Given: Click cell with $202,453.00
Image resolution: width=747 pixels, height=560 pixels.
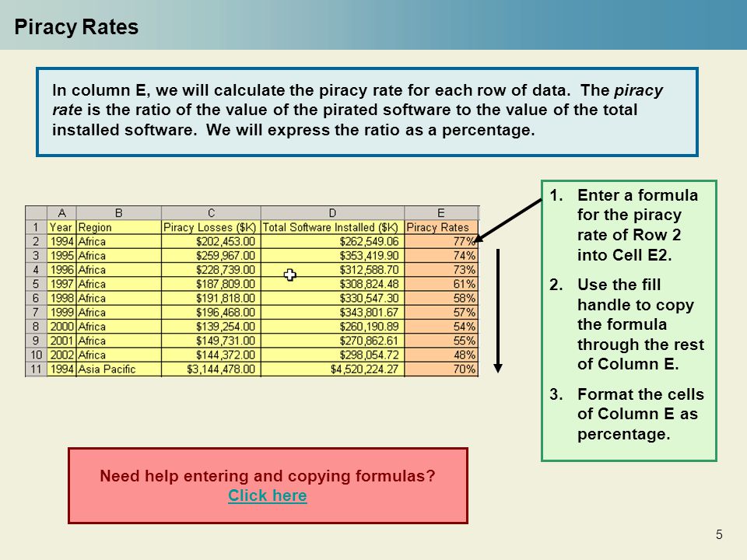Looking at the screenshot, I should (211, 241).
